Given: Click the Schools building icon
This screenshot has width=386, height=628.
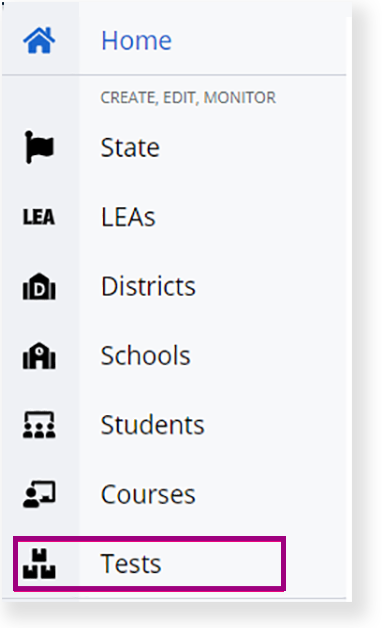Looking at the screenshot, I should (39, 356).
